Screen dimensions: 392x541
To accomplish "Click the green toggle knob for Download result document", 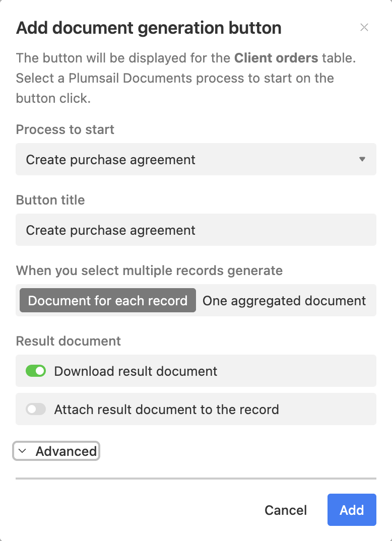I will (x=39, y=371).
